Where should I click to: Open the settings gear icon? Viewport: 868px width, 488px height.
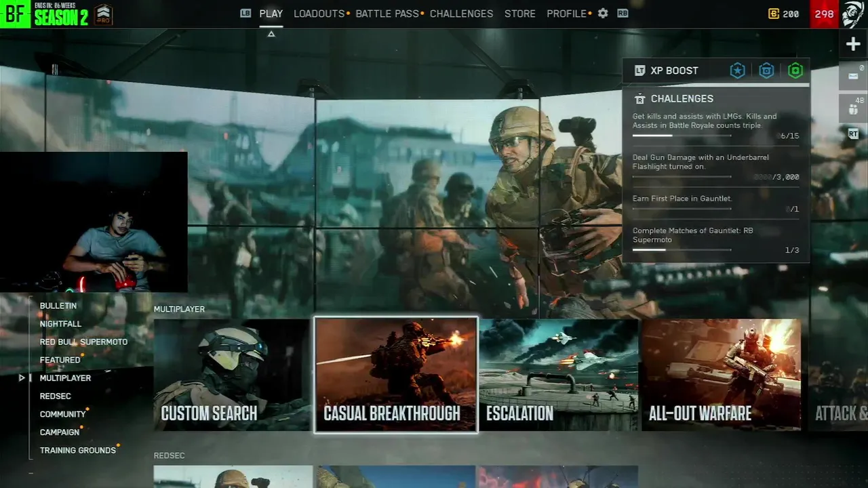(x=603, y=13)
